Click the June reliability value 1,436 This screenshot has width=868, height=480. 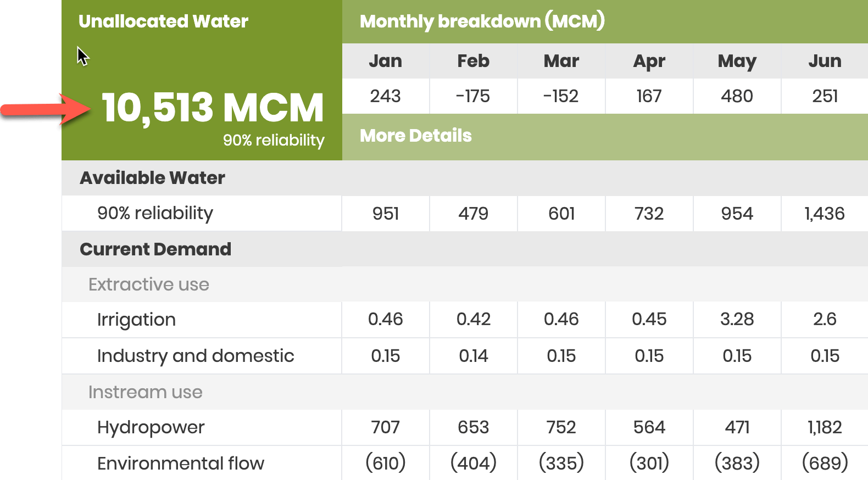825,213
